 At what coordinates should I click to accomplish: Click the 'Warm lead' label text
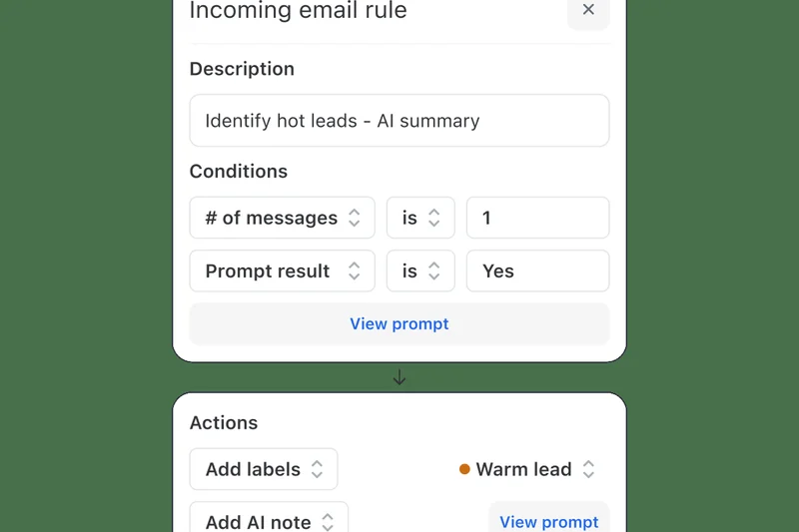(x=523, y=469)
